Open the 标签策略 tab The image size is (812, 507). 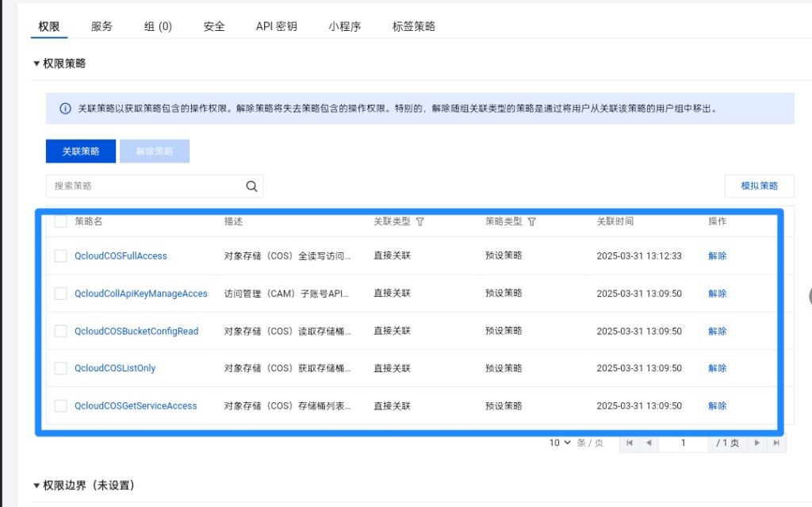tap(413, 26)
